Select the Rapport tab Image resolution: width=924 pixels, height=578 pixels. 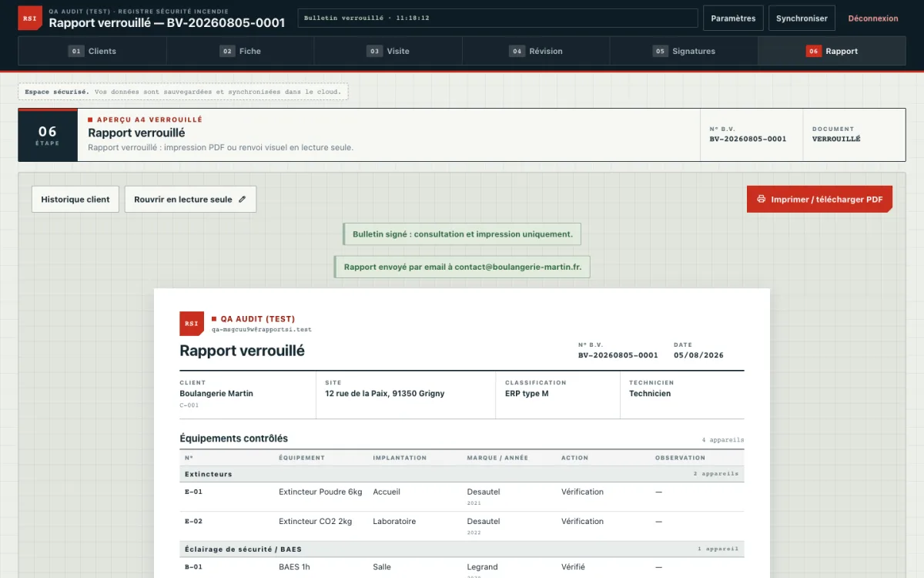pyautogui.click(x=832, y=51)
